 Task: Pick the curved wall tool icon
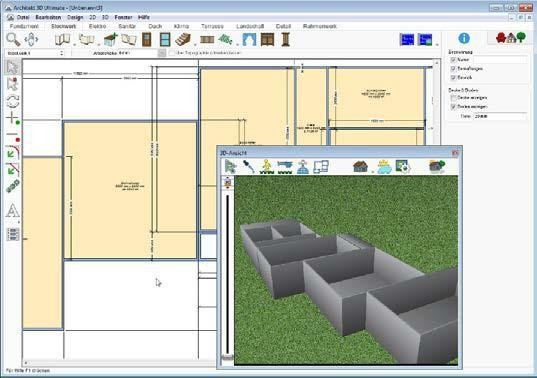(x=87, y=39)
